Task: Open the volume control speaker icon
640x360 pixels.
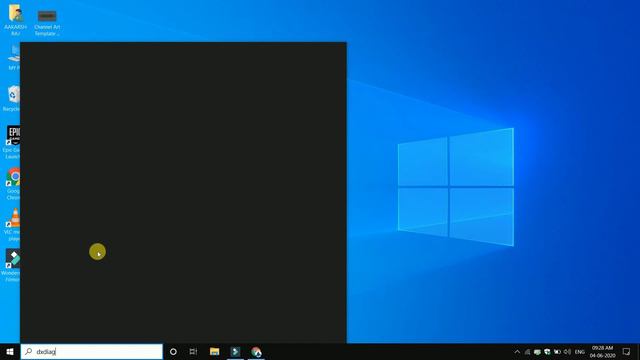Action: tap(567, 351)
